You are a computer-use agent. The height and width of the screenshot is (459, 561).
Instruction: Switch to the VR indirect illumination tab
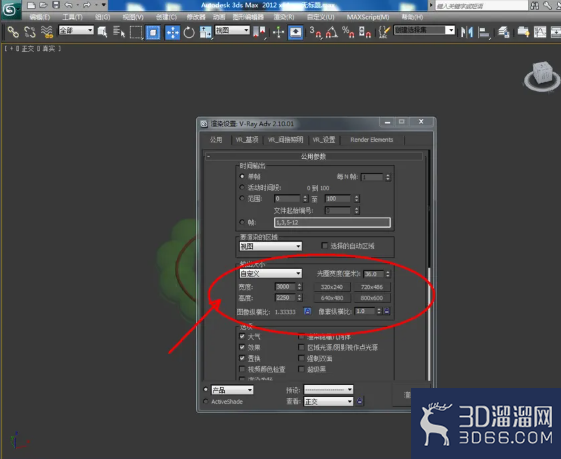[x=286, y=140]
